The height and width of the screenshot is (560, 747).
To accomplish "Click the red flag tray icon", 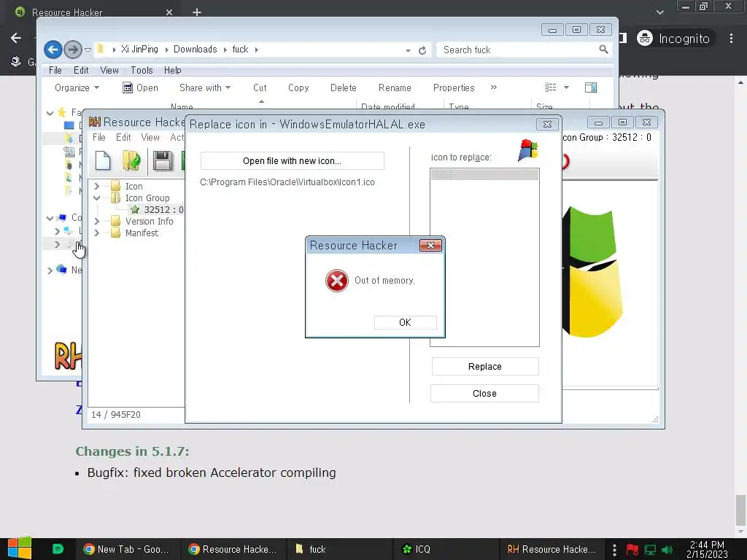I will coord(632,550).
